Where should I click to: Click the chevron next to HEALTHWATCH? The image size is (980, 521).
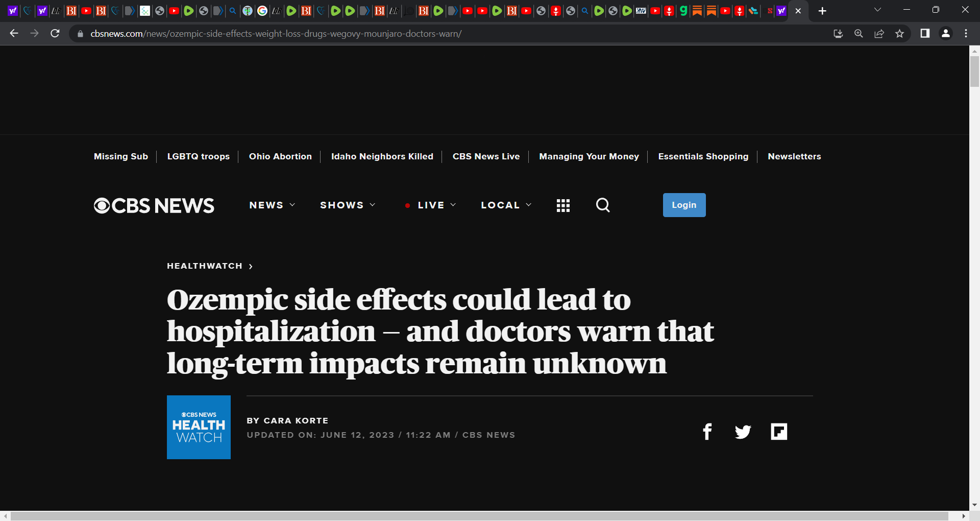[x=251, y=266]
